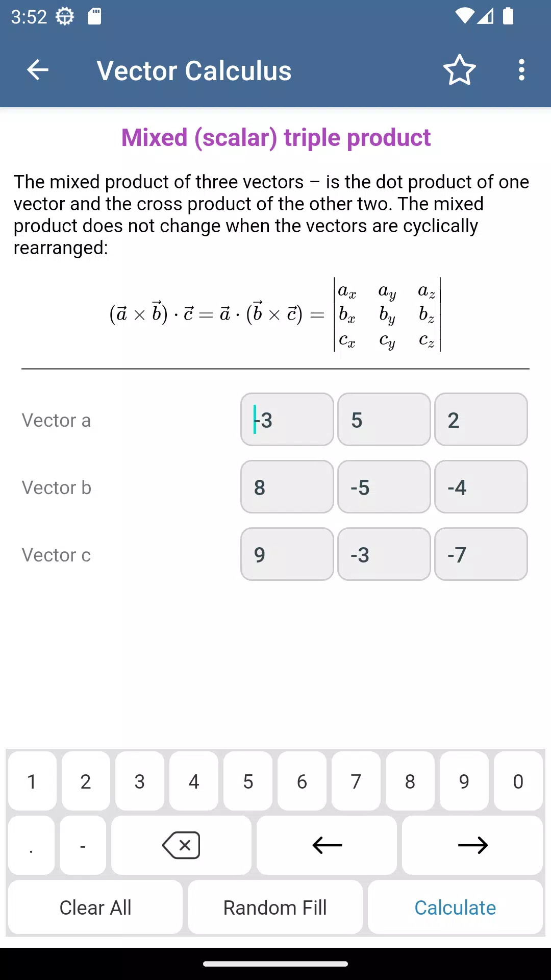Screen dimensions: 551x980
Task: Click the Calculate button
Action: [455, 908]
